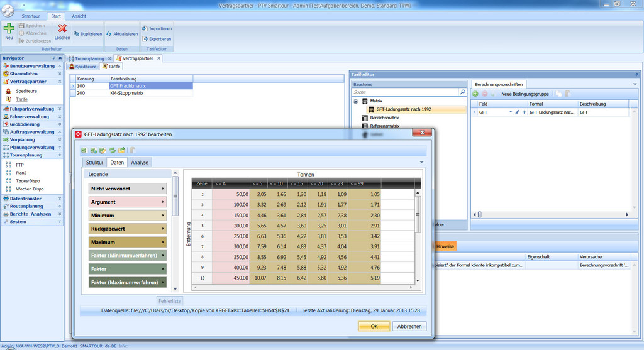Click the Fehlerliste button
Screen dimensions: 644x350
(x=170, y=301)
